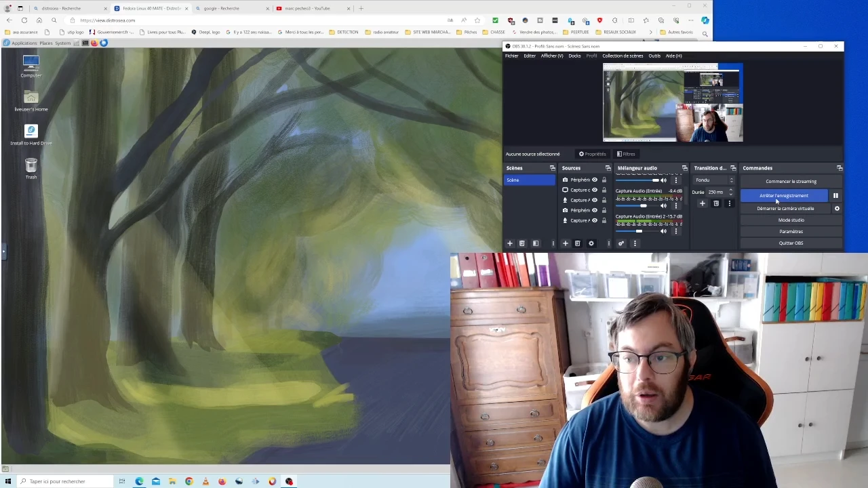
Task: Open options menu for Capture Audio (Entrée) 2
Action: tap(675, 231)
